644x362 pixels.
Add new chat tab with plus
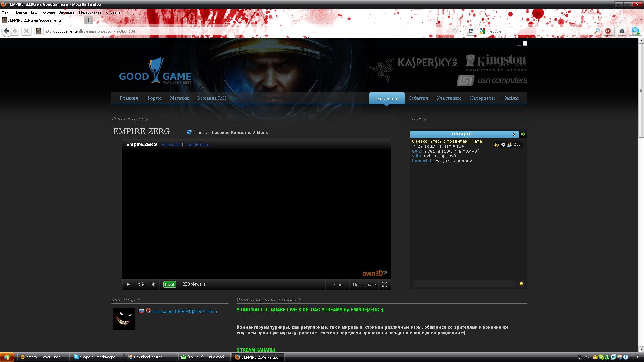pyautogui.click(x=523, y=134)
